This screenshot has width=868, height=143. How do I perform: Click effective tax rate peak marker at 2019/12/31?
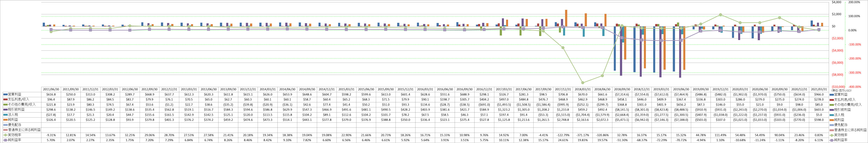coord(720,14)
